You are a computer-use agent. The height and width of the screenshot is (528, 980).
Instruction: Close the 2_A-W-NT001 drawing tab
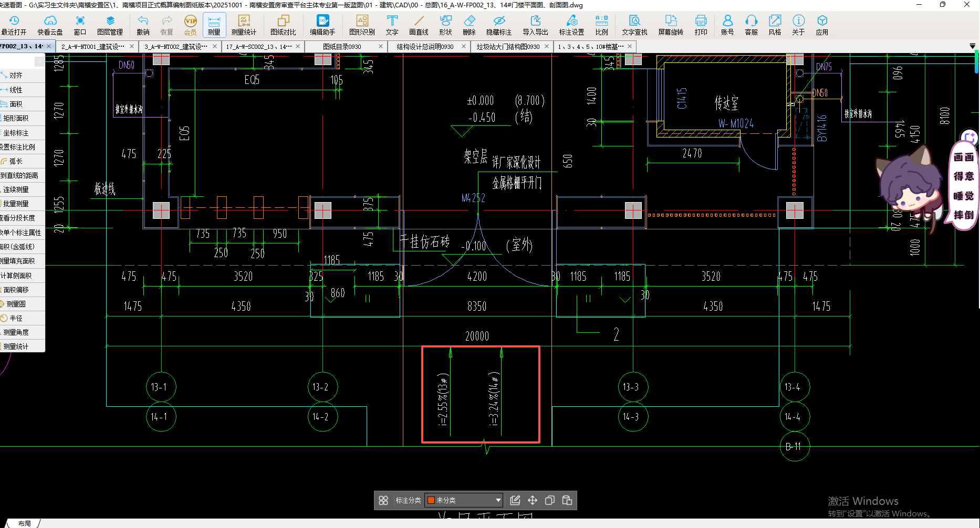click(x=132, y=47)
